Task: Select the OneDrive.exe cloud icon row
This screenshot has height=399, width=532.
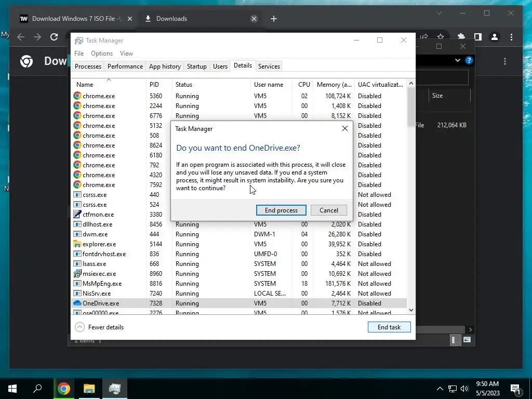Action: (77, 303)
